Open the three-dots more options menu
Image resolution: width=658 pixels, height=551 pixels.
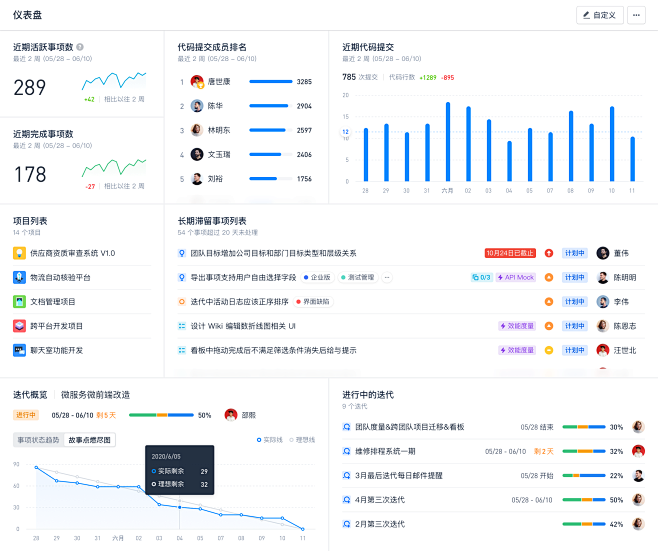pos(637,15)
